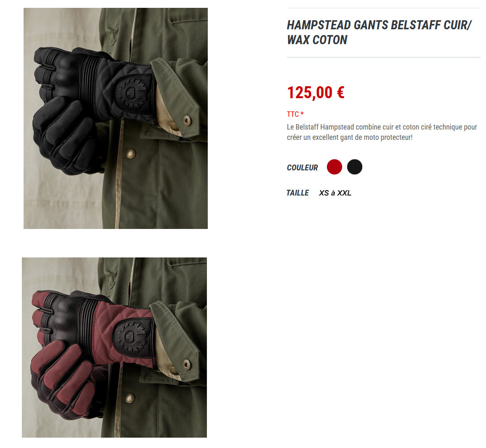Click the Belstaff Hampstead description paragraph
The image size is (486, 448).
tap(382, 132)
